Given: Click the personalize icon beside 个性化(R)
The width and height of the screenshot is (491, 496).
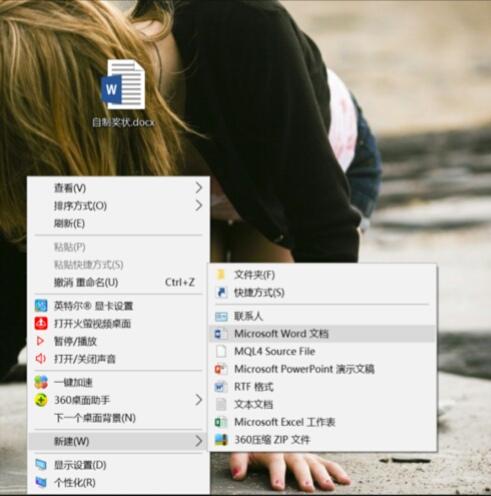Looking at the screenshot, I should click(x=41, y=482).
